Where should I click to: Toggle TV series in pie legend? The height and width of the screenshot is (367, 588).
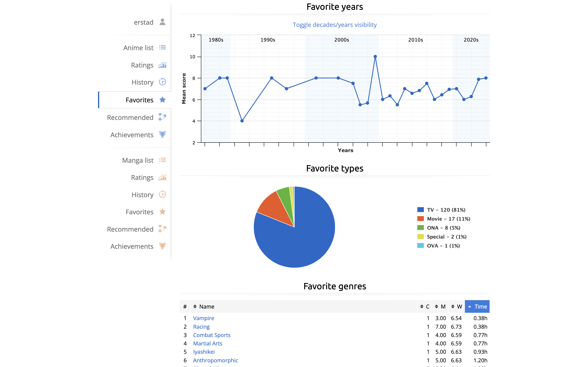446,210
